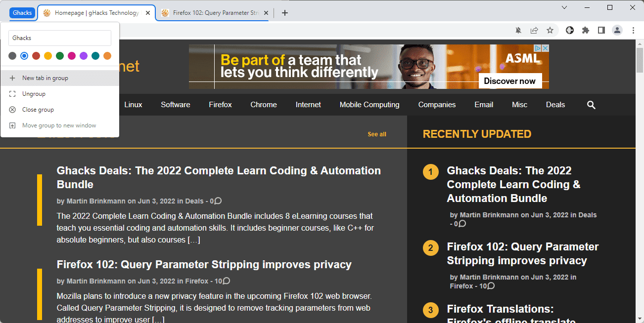Open the half-circle extension icon
The image size is (644, 323).
coord(570,30)
